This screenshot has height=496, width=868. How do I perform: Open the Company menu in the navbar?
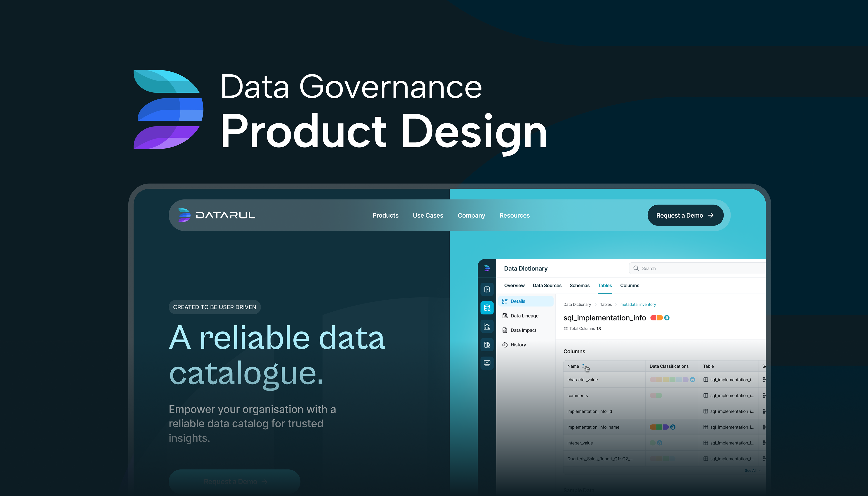(x=472, y=215)
